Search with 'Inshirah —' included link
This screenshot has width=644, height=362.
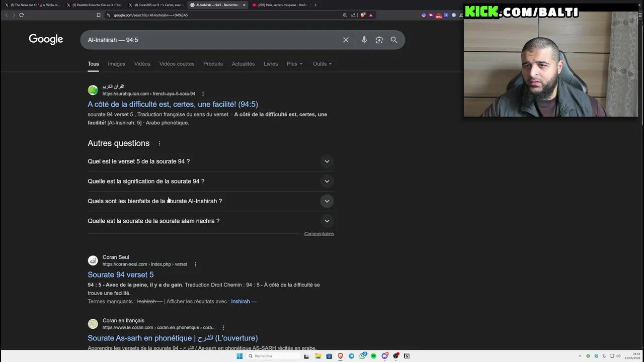click(244, 302)
